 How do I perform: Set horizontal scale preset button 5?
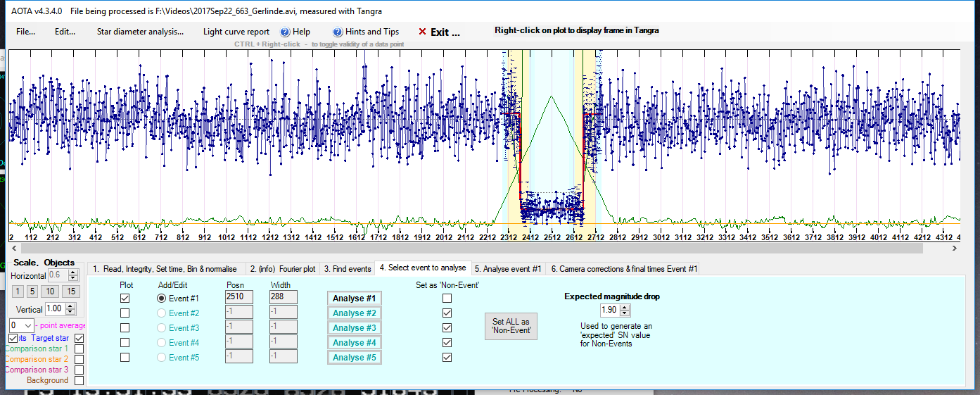pos(32,291)
